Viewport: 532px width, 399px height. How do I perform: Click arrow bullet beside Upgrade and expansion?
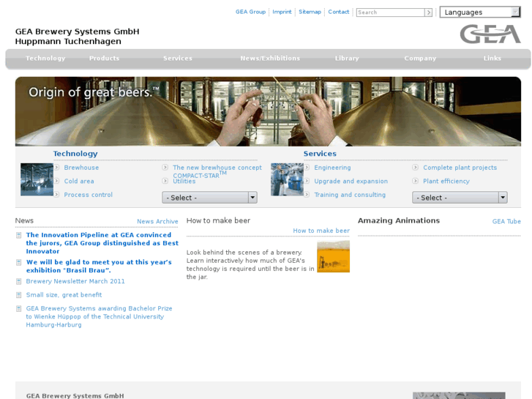307,181
